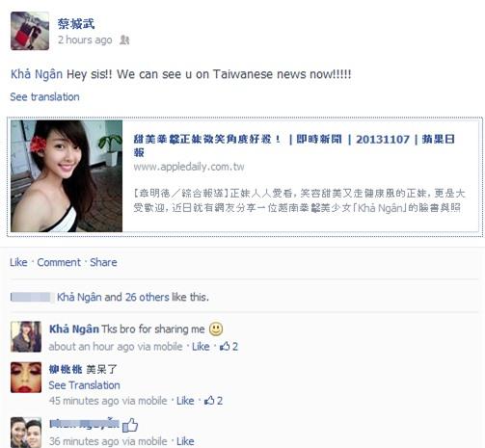This screenshot has height=448, width=485.
Task: Like Khả Ngân's 'Tks bro' comment
Action: click(201, 346)
